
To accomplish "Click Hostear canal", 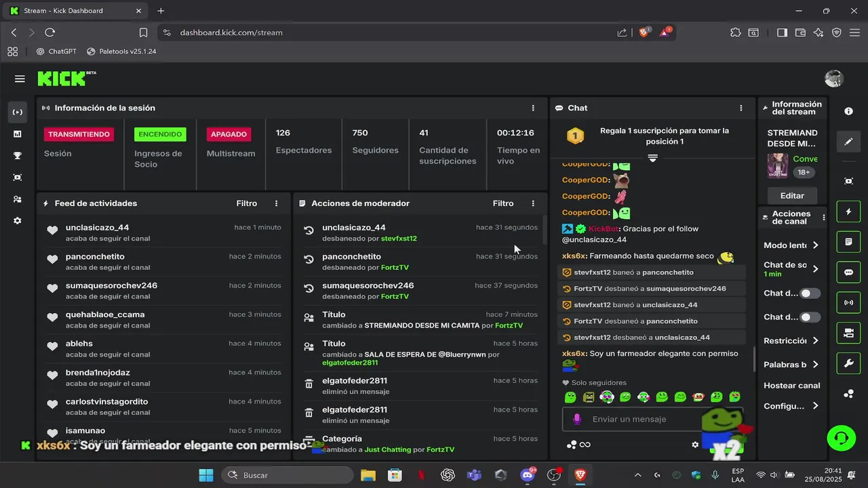I will (x=792, y=386).
